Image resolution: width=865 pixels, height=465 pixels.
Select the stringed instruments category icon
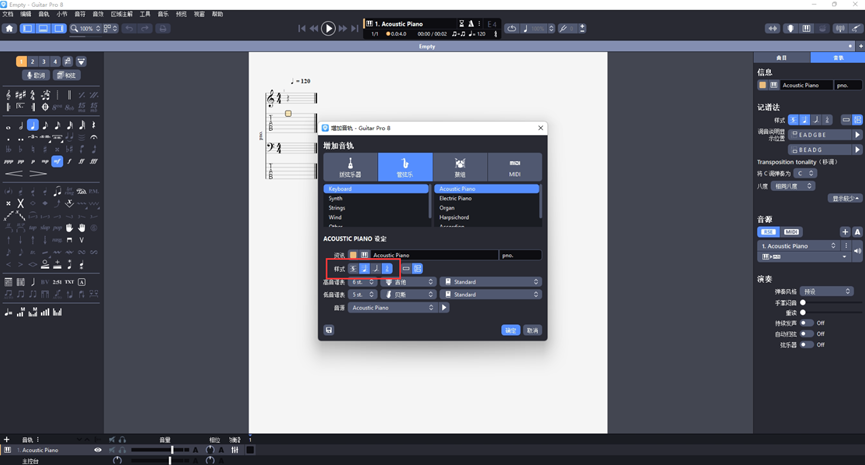tap(350, 166)
